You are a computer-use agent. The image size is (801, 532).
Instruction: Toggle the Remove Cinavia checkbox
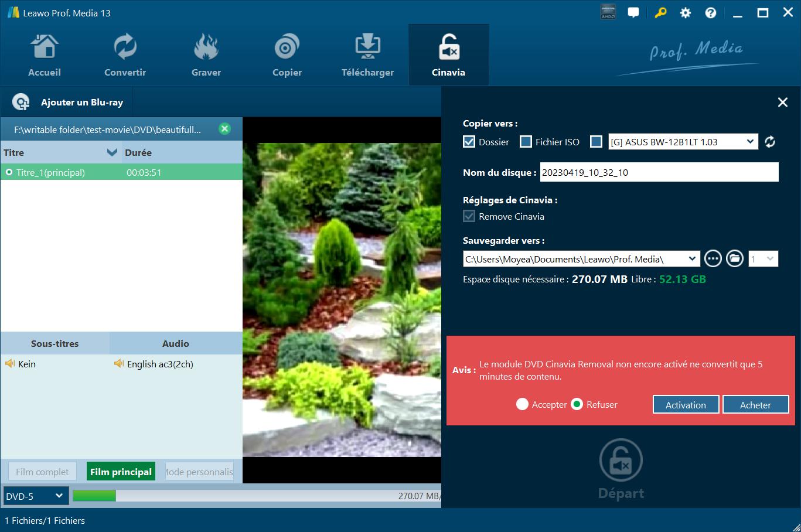point(469,216)
